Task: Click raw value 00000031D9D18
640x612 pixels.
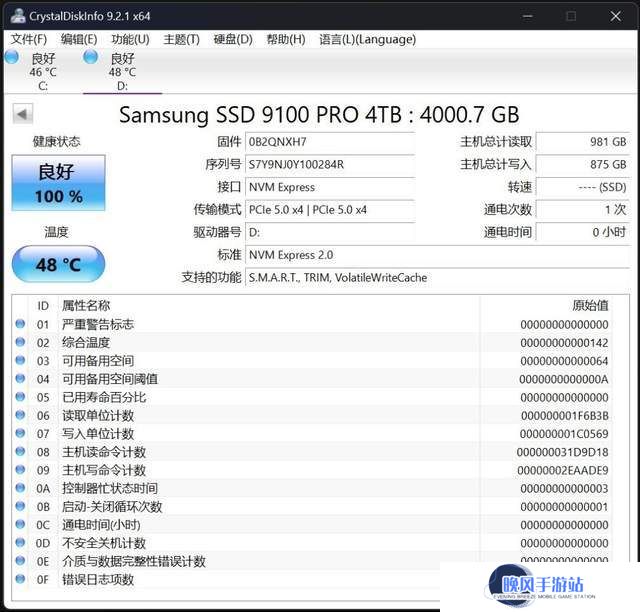Action: click(x=562, y=452)
